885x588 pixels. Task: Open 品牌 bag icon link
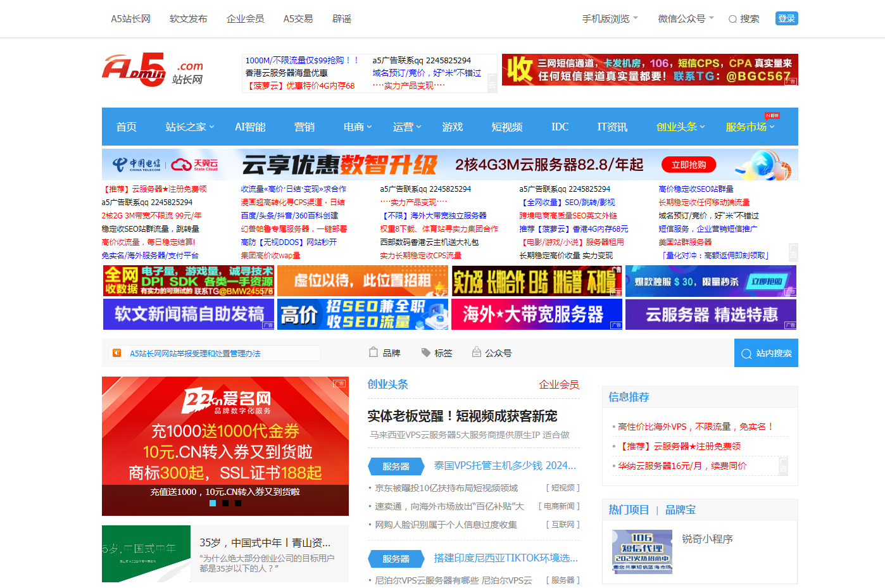(373, 352)
